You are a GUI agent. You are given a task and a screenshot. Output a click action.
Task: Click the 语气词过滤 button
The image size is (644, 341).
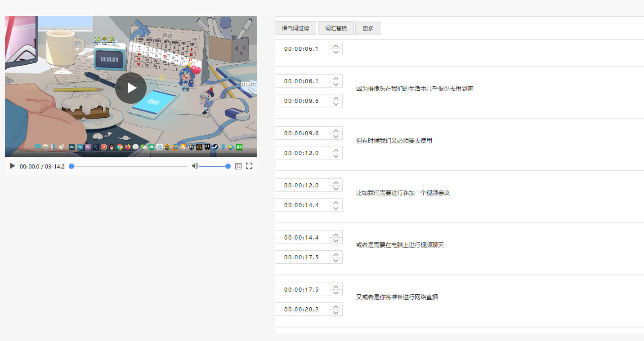tap(295, 28)
